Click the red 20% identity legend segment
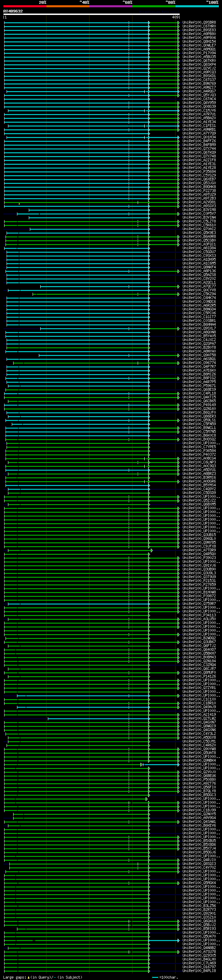 coord(25,6)
